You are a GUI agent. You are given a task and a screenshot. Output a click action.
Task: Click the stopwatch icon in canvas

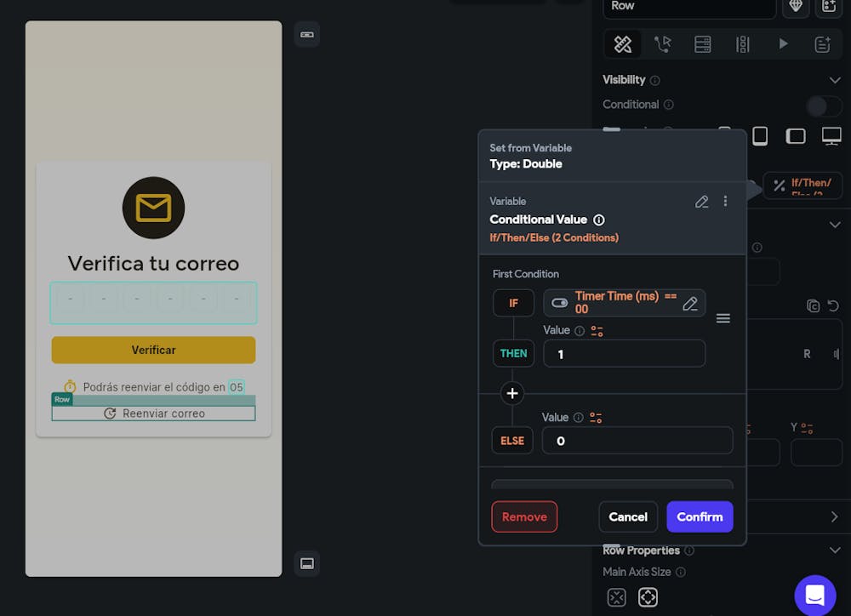(70, 386)
